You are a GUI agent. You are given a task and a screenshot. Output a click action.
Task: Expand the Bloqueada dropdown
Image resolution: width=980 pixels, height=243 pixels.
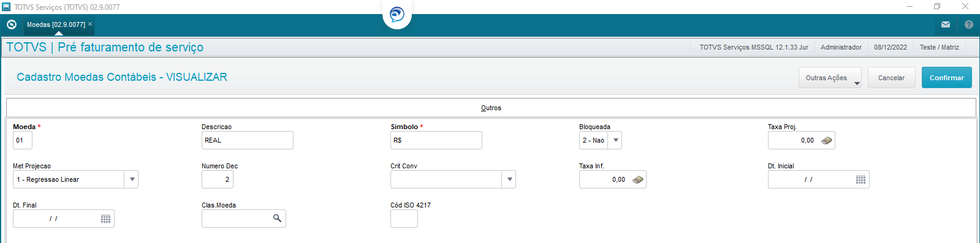(616, 140)
